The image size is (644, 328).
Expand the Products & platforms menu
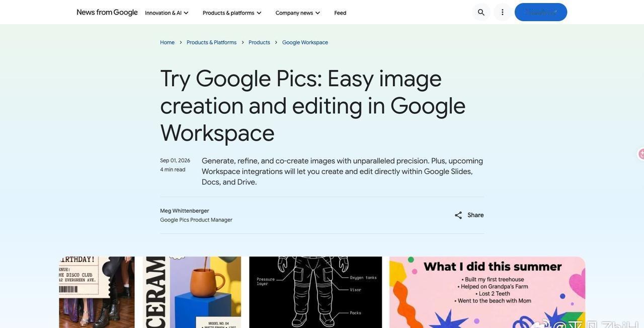[x=232, y=13]
